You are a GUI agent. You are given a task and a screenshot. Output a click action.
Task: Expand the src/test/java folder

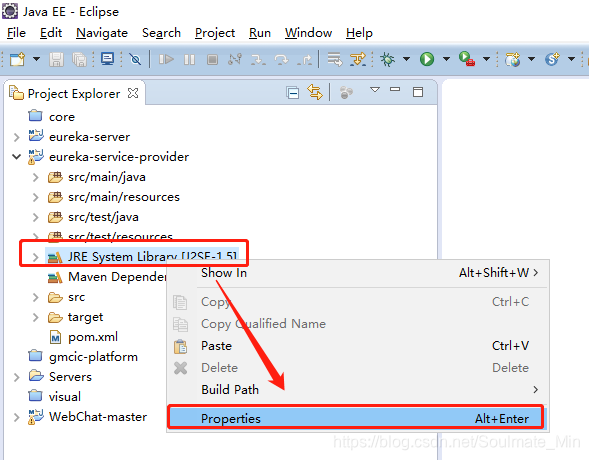coord(35,217)
